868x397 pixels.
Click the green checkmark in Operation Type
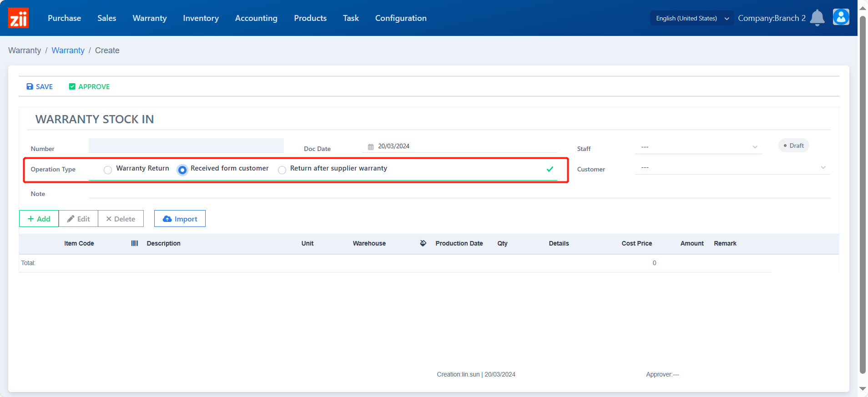550,169
